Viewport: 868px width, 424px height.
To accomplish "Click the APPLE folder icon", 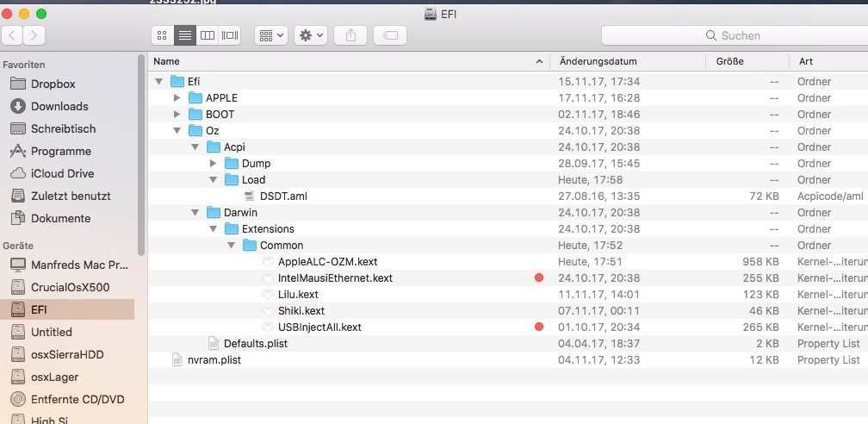I will coord(195,98).
